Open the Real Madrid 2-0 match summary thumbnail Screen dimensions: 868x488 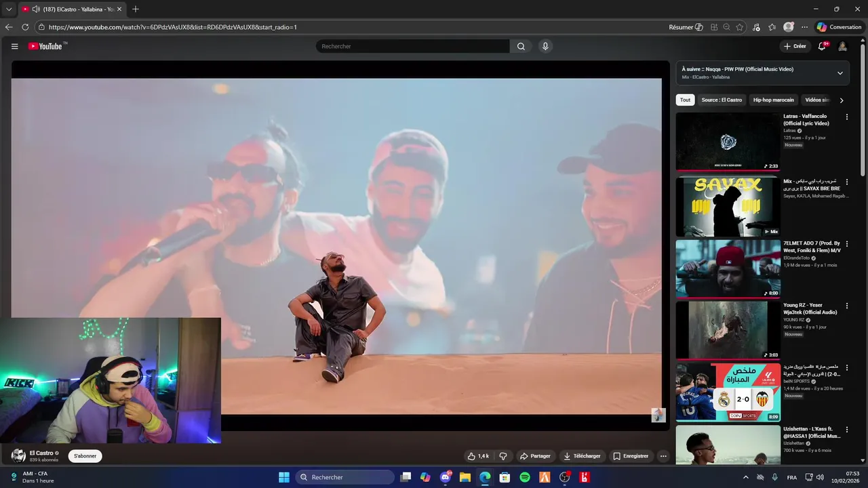pos(728,392)
